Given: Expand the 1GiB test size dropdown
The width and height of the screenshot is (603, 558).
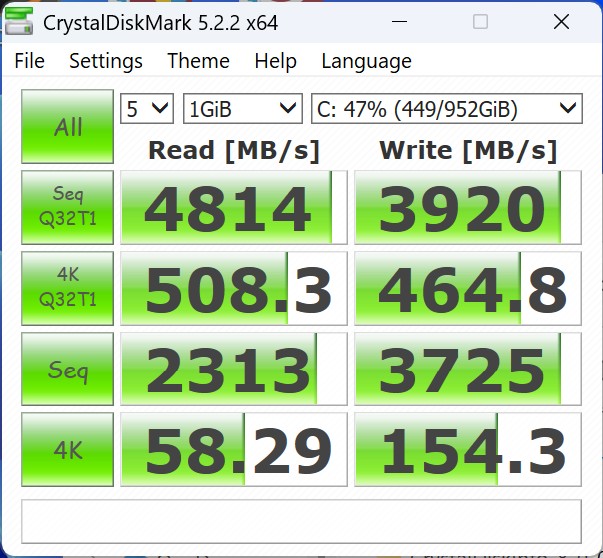Looking at the screenshot, I should [242, 108].
